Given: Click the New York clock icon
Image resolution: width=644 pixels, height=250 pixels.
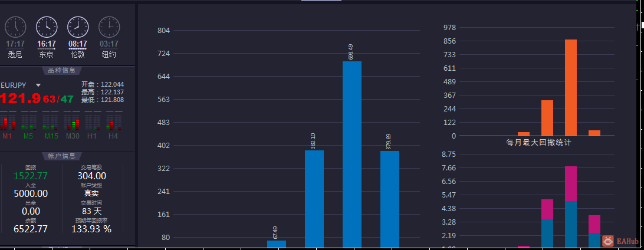Looking at the screenshot, I should [x=109, y=27].
